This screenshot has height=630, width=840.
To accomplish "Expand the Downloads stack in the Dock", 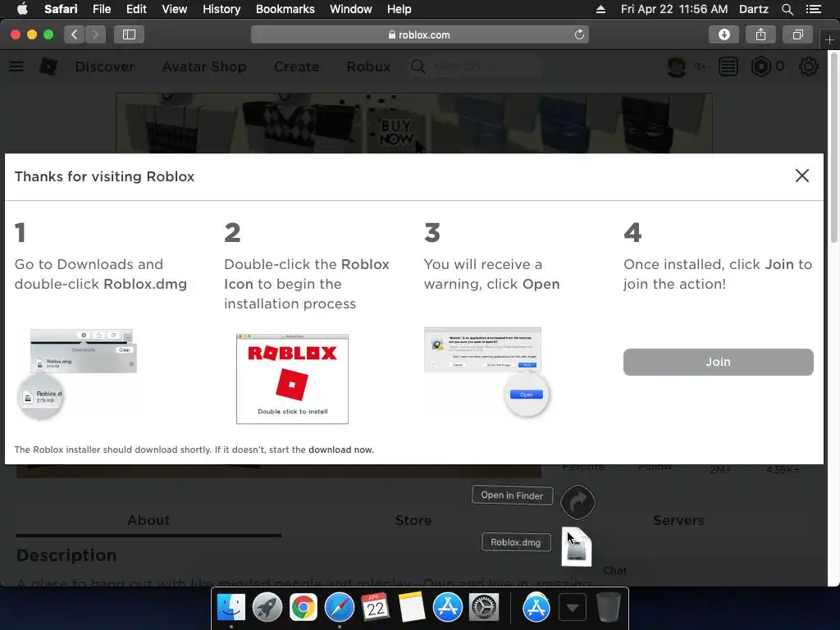I will tap(572, 608).
